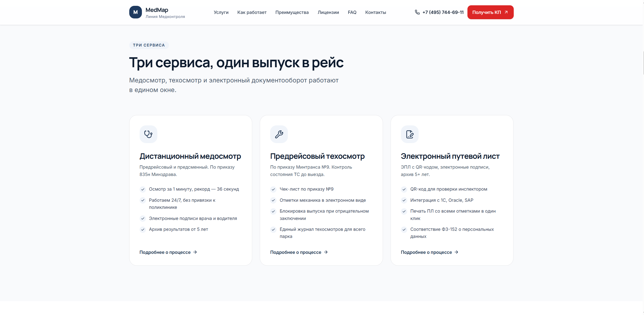Click the 'ТРИ СЕРВИСА' badge
Screen dimensions: 644x315
(149, 45)
